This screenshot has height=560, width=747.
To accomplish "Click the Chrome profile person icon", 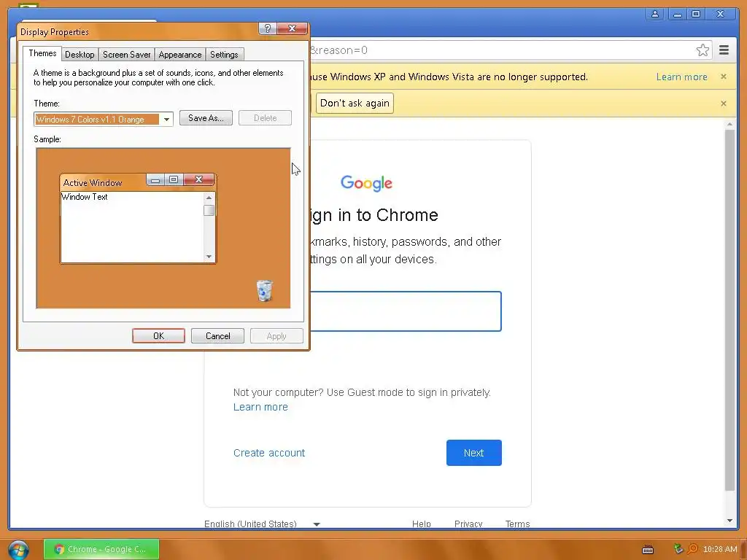I will (x=655, y=15).
